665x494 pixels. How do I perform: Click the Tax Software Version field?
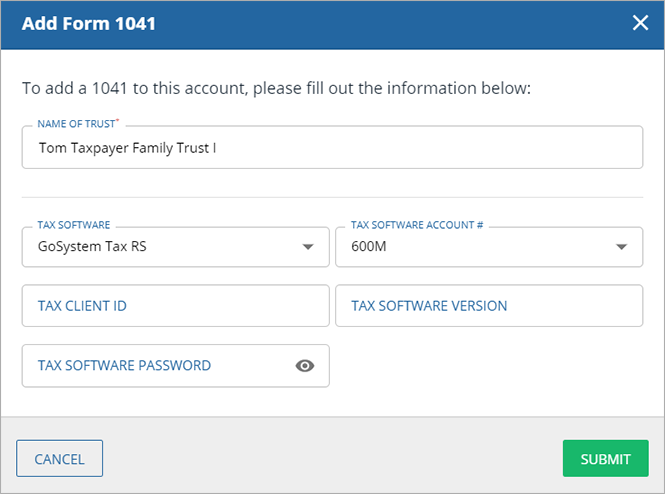(488, 306)
